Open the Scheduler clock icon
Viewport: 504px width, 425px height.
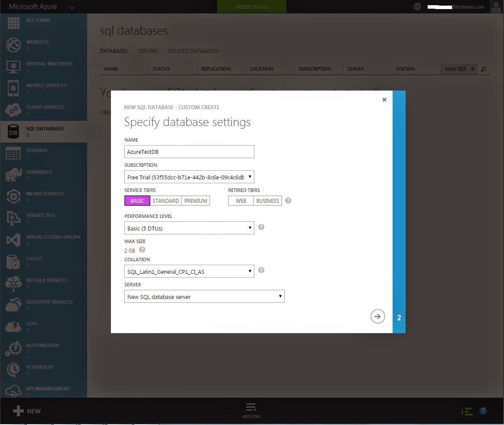(x=13, y=370)
